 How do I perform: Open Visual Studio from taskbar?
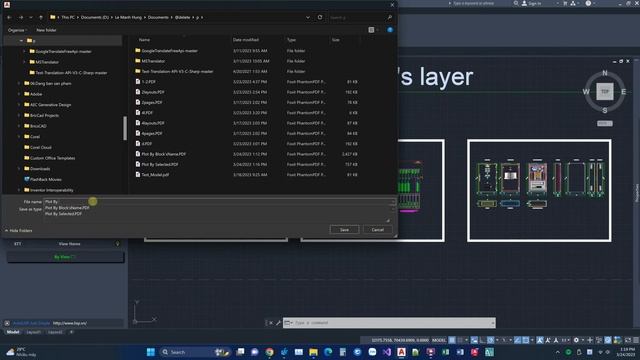click(387, 352)
